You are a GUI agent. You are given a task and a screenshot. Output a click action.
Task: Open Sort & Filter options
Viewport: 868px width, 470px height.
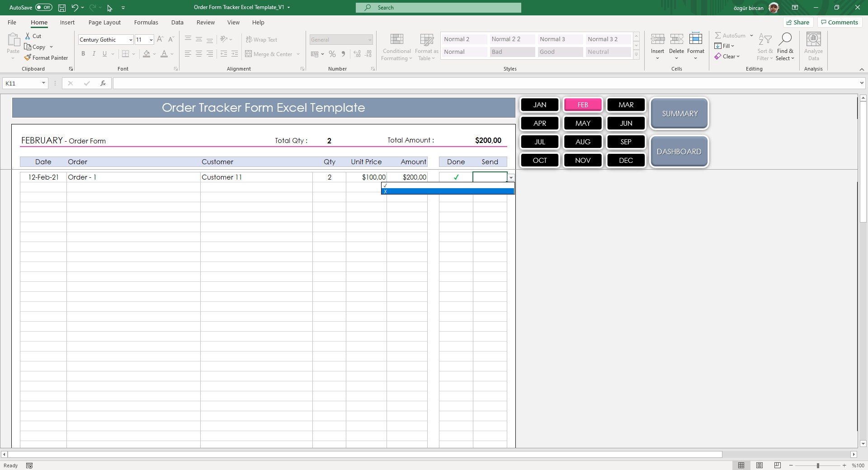point(764,47)
